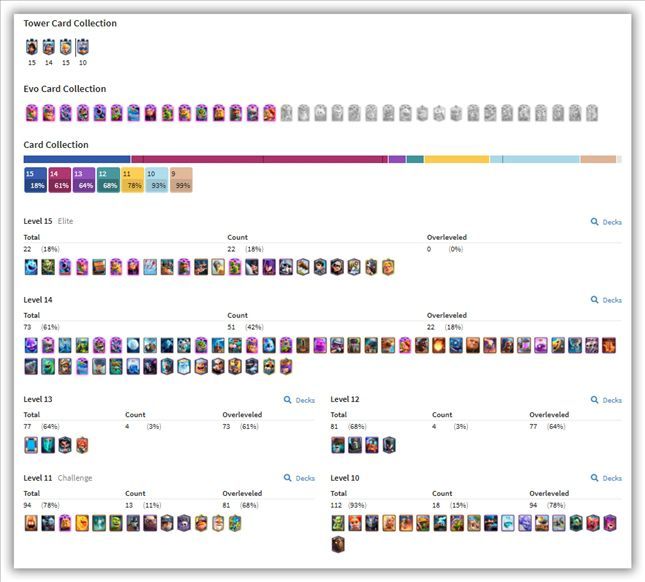
Task: Click the Level 10 Total value '112'
Action: pos(336,505)
